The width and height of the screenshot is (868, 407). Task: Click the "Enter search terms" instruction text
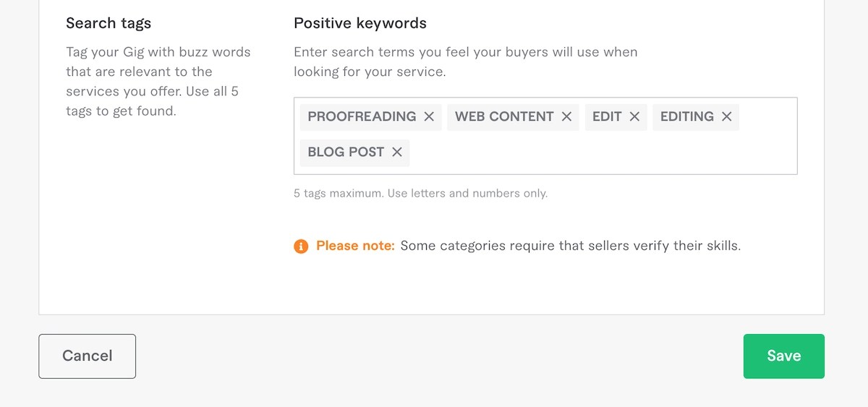click(x=465, y=62)
